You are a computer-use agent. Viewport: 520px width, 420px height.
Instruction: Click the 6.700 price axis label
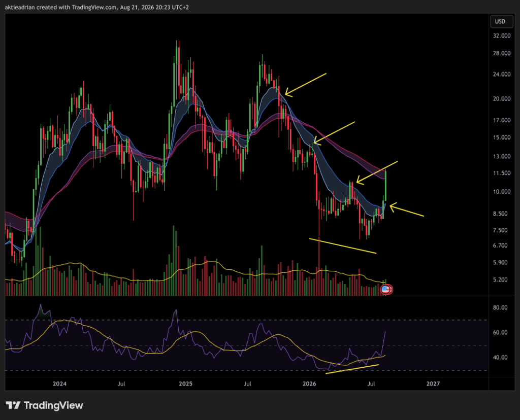pyautogui.click(x=500, y=246)
